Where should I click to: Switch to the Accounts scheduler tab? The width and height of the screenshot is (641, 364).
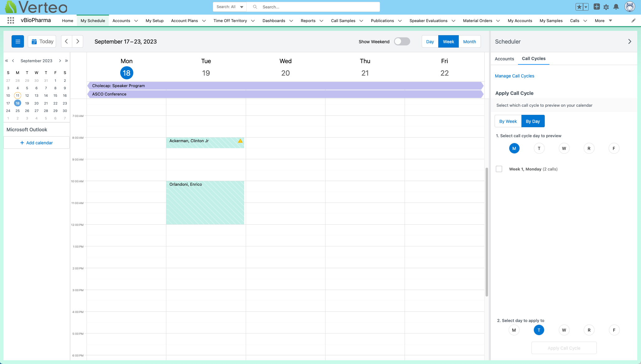504,59
